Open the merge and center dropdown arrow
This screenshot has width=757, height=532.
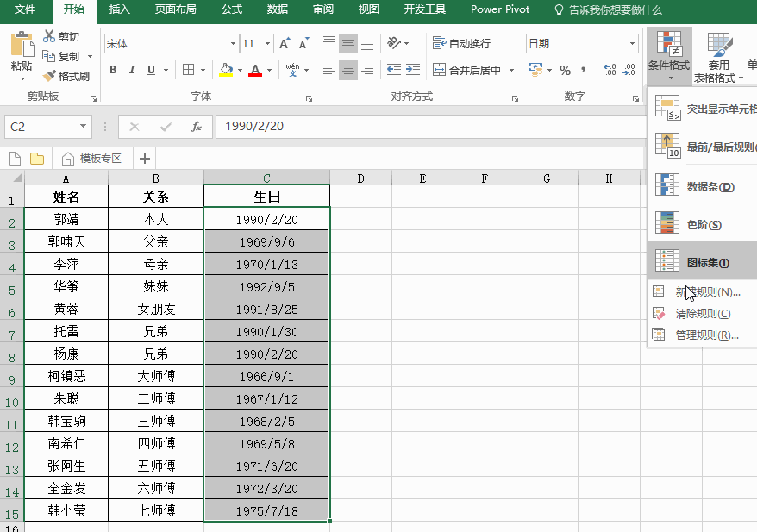coord(512,70)
